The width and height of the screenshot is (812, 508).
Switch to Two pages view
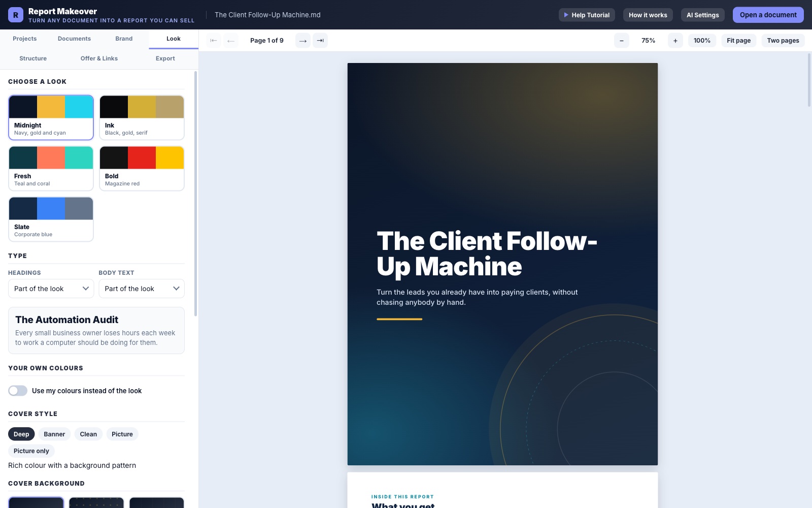point(783,41)
